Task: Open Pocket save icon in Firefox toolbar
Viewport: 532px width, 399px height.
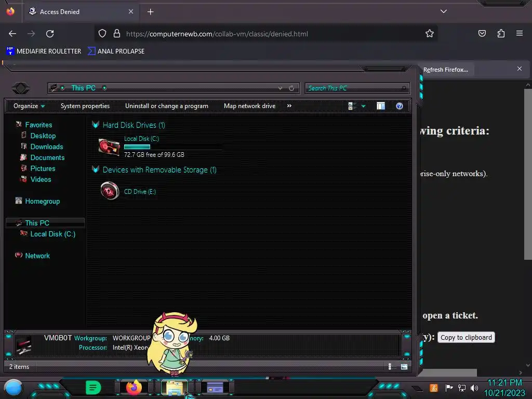Action: tap(482, 34)
